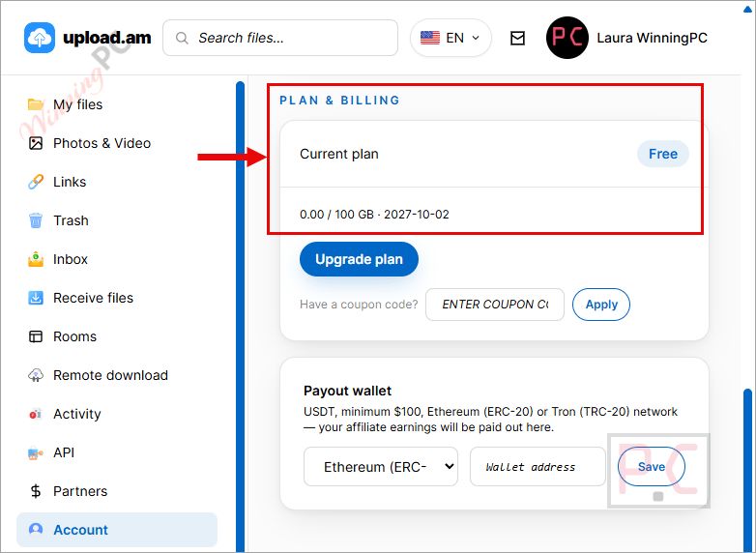Open the Links page
The height and width of the screenshot is (553, 756).
(x=70, y=182)
